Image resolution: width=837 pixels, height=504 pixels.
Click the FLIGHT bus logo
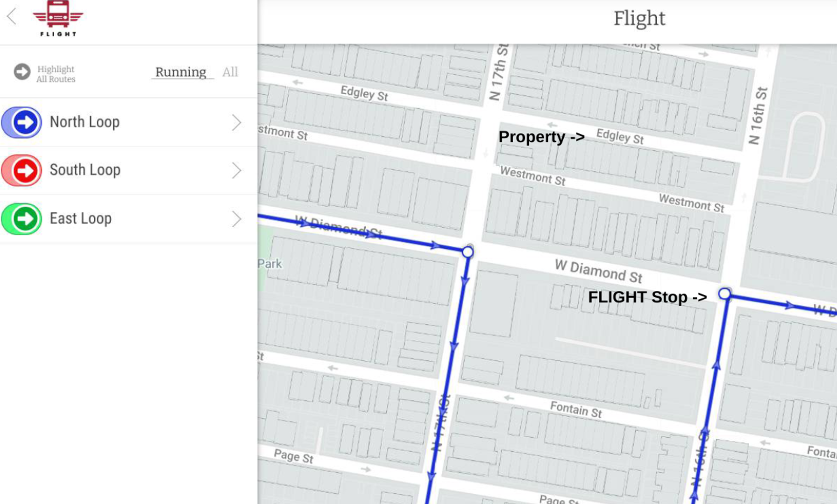58,18
